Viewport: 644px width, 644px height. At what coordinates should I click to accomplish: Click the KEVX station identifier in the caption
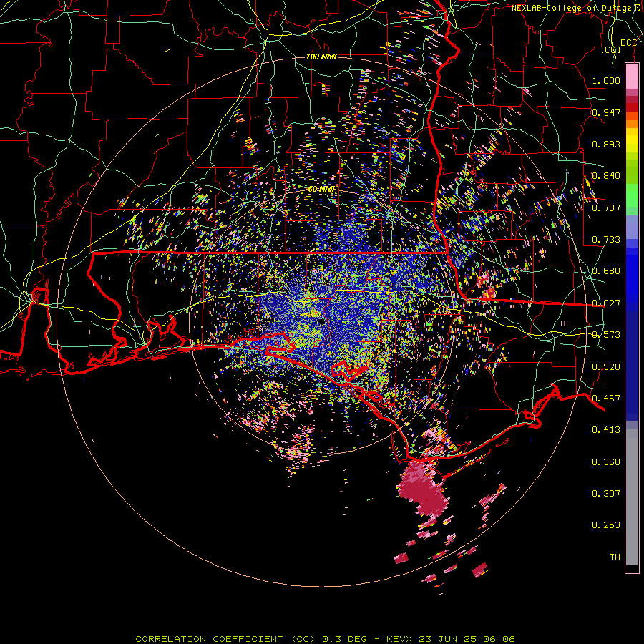(x=400, y=639)
